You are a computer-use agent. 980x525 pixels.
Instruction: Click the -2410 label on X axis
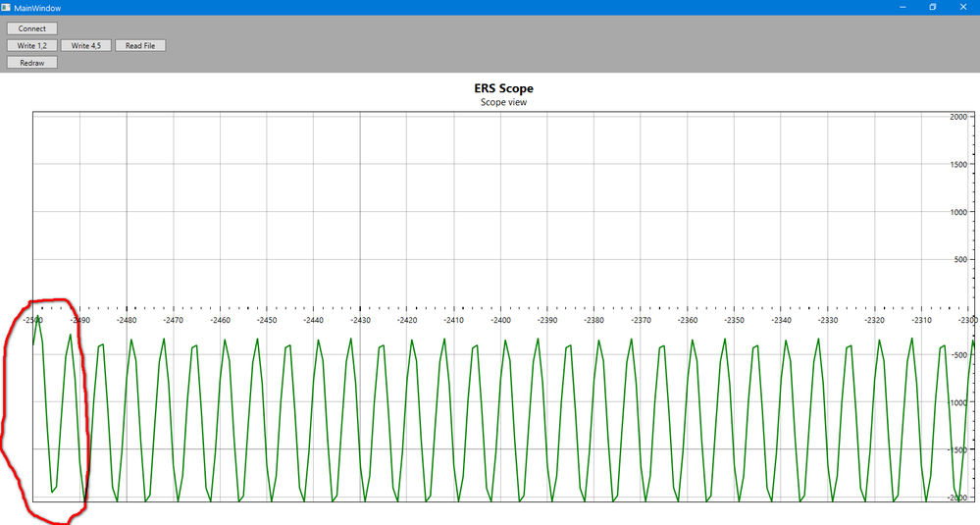click(x=454, y=320)
